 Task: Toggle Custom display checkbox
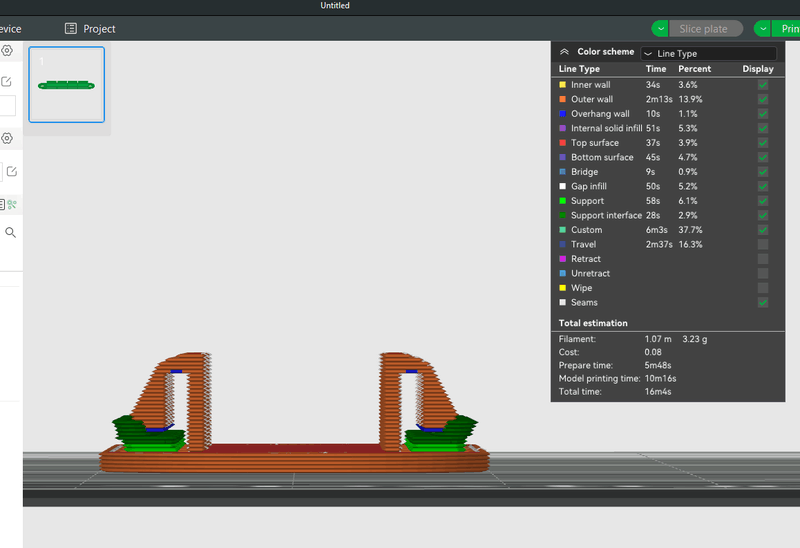tap(763, 230)
